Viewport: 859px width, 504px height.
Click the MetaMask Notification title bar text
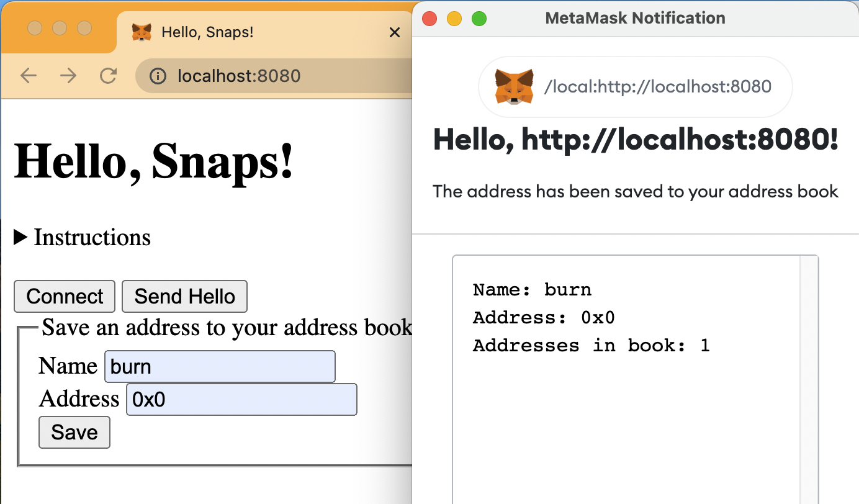(635, 18)
